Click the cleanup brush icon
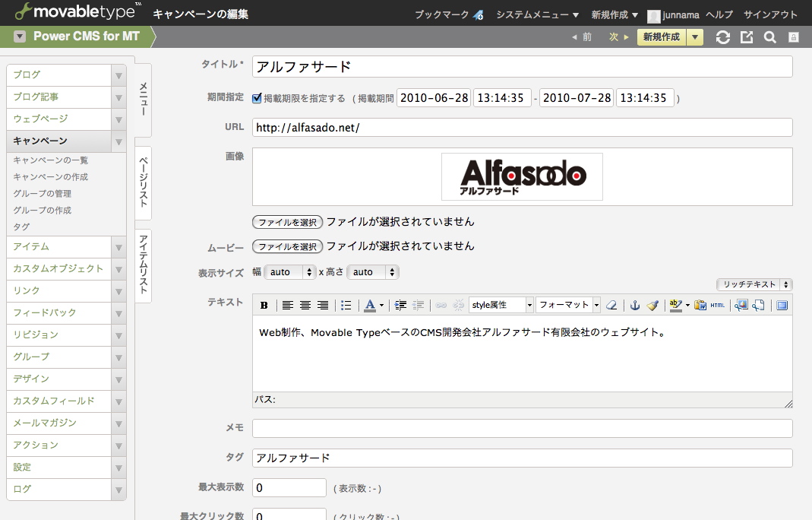The width and height of the screenshot is (812, 520). [652, 306]
